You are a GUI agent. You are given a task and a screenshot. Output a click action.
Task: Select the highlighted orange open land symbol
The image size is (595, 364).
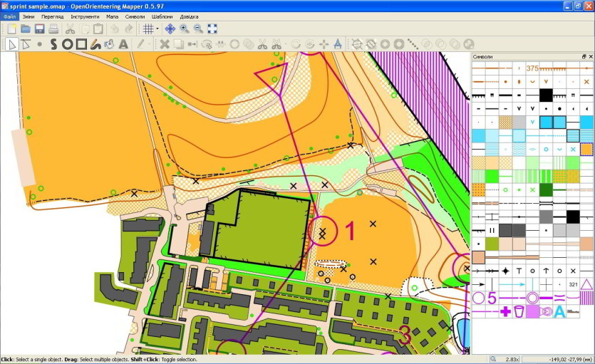(x=586, y=150)
